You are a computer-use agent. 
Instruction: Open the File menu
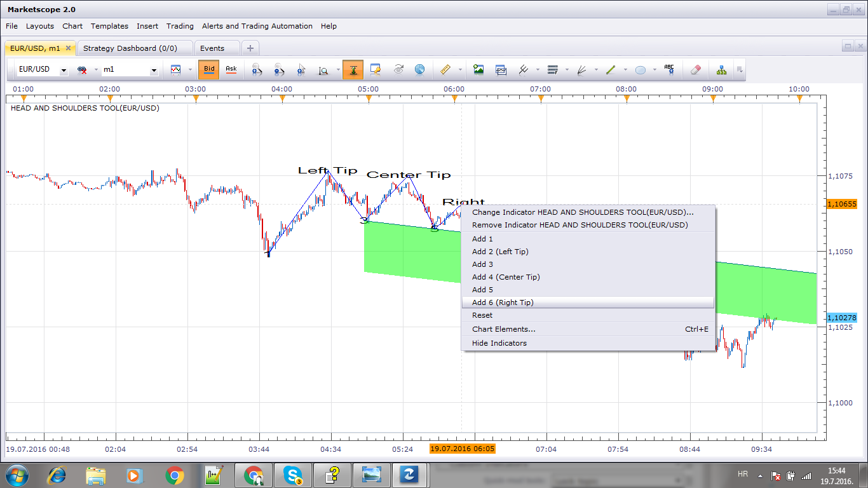click(x=11, y=26)
